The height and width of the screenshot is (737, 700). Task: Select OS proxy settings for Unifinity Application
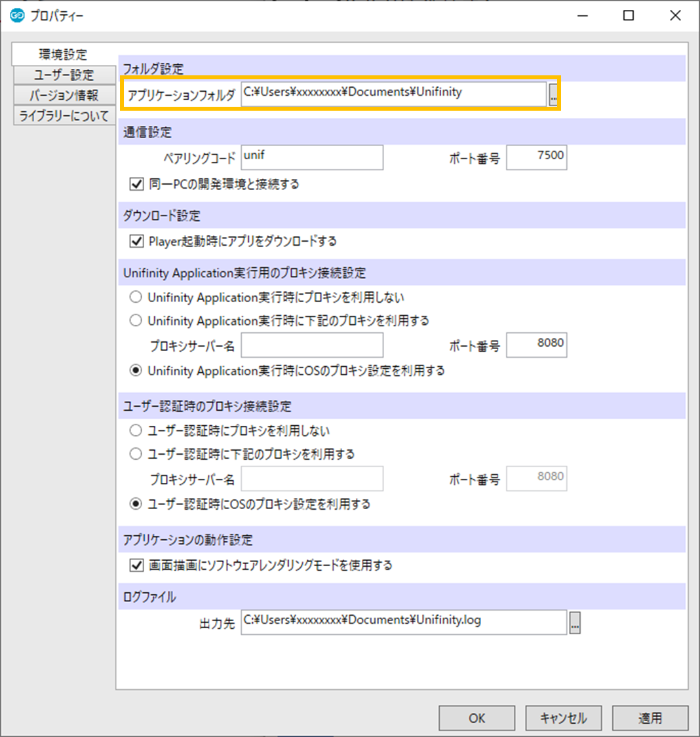point(136,371)
